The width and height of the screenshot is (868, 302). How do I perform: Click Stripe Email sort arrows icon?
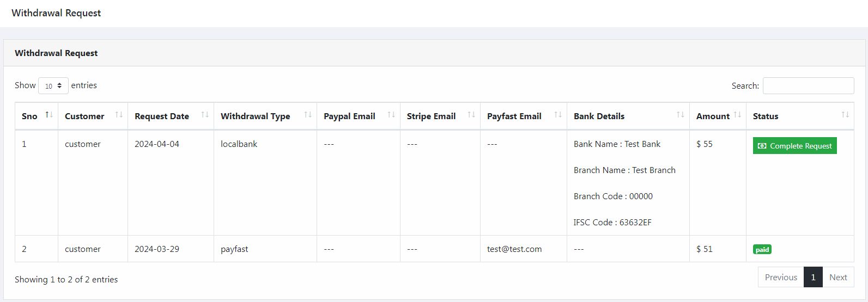click(471, 115)
